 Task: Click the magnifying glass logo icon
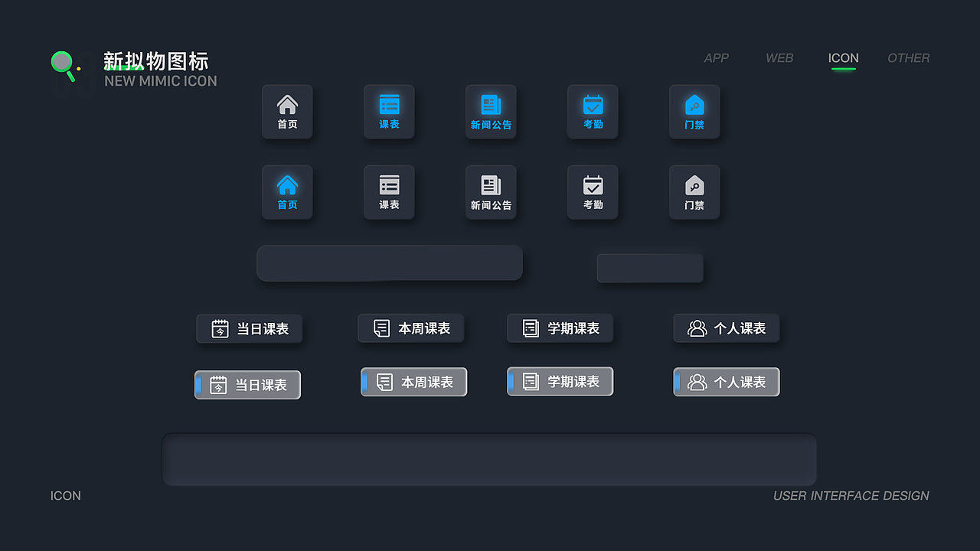tap(61, 65)
